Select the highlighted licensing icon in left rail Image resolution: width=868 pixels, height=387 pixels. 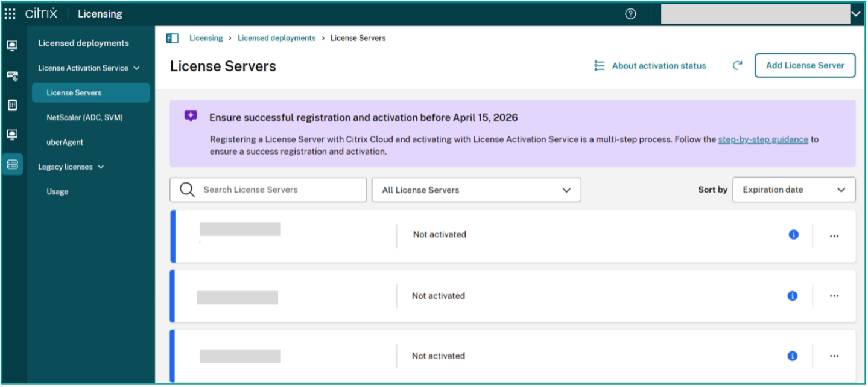[12, 164]
